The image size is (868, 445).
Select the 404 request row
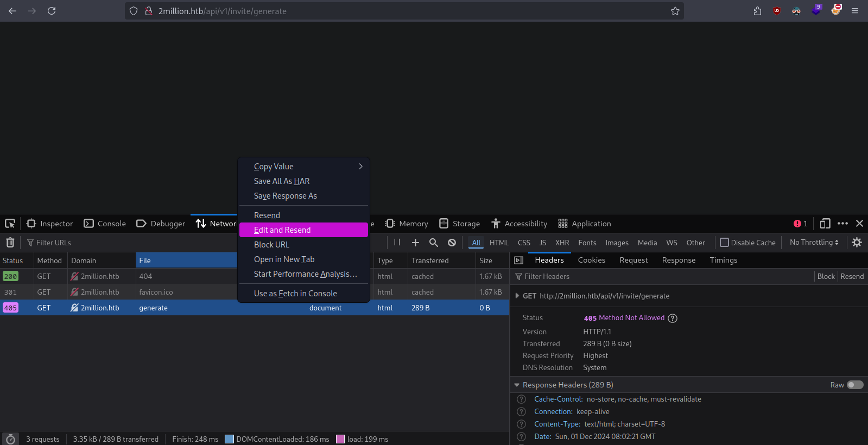pos(255,276)
